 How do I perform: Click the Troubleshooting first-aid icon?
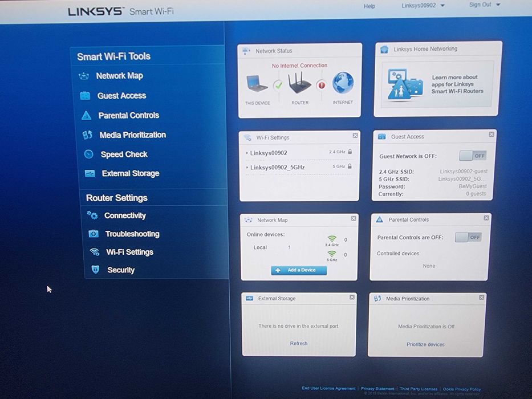click(94, 234)
